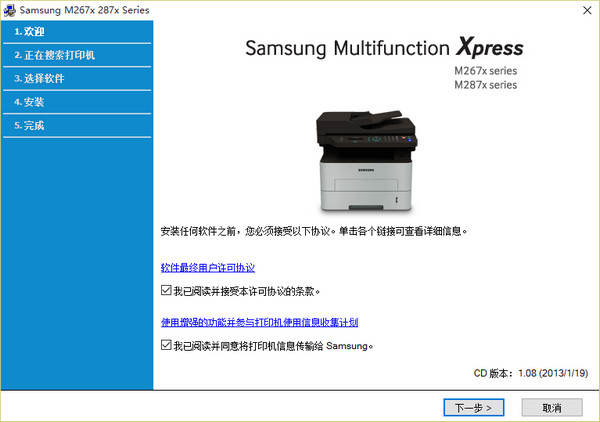Viewport: 600px width, 422px height.
Task: Click the M267x series text
Action: click(486, 71)
